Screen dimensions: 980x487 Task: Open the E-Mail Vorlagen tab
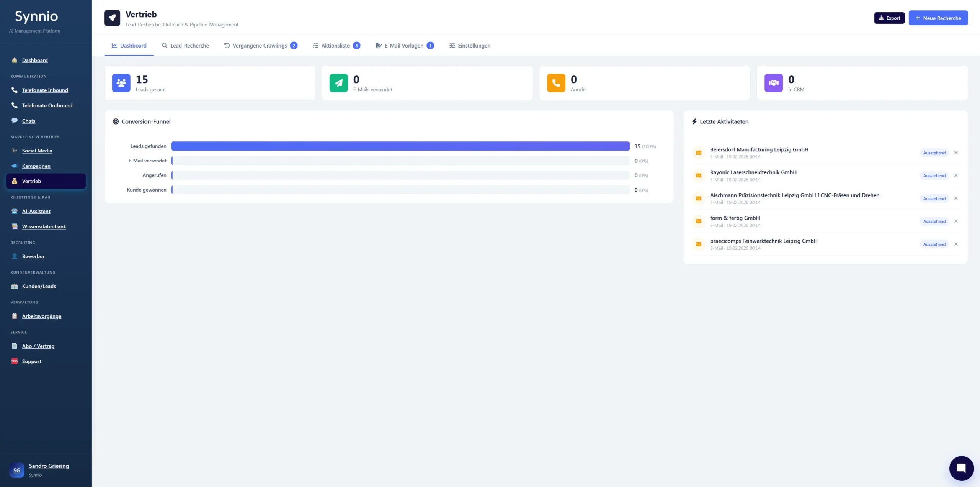[404, 46]
